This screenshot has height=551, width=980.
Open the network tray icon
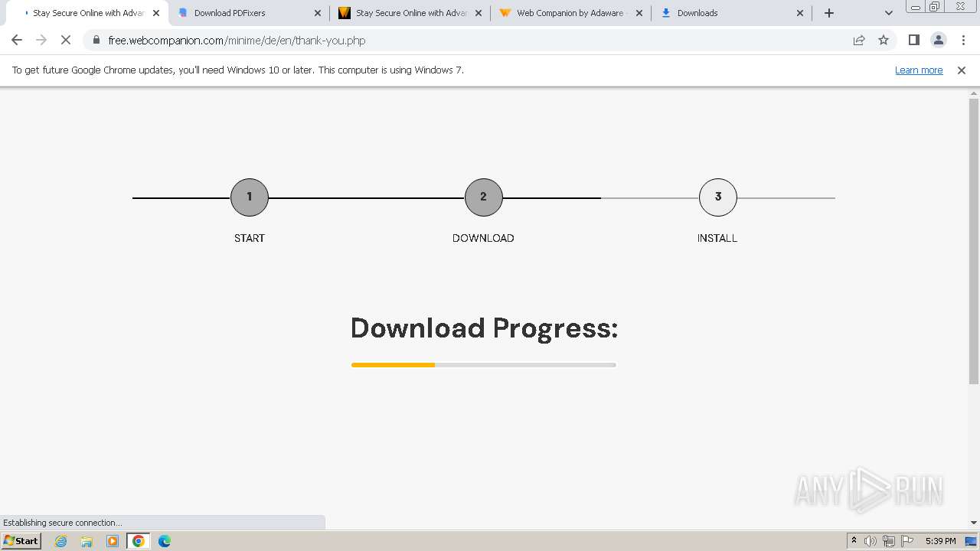coord(889,541)
